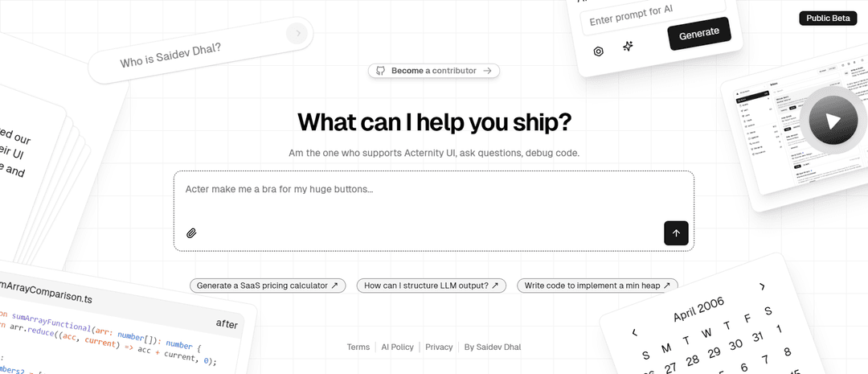Click the GitHub icon in contributor pill
868x374 pixels.
(x=380, y=71)
